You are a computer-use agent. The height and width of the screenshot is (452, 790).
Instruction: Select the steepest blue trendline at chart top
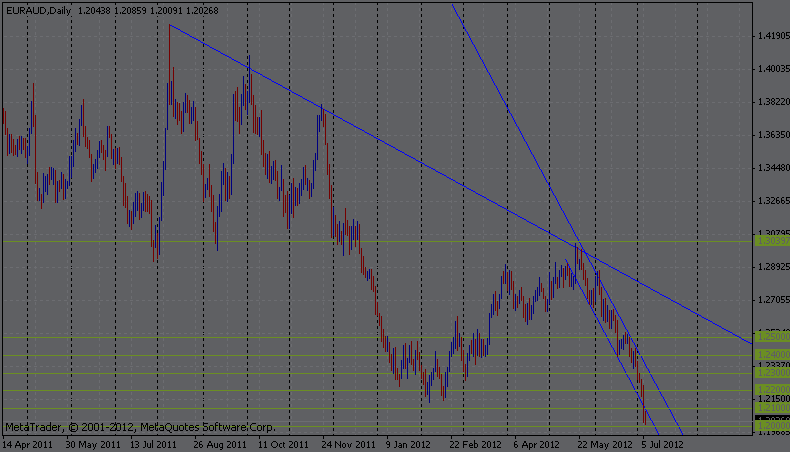click(500, 93)
